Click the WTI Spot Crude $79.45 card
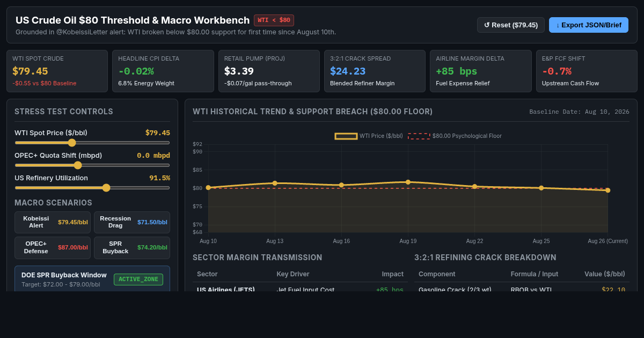This screenshot has height=338, width=644. [x=57, y=71]
